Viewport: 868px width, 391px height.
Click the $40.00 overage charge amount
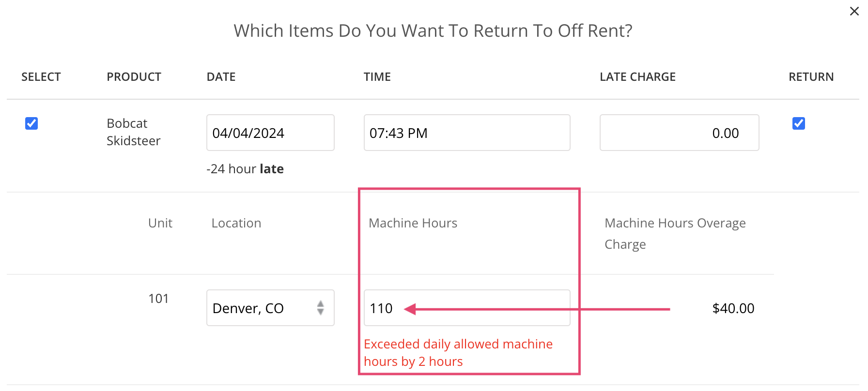(733, 308)
